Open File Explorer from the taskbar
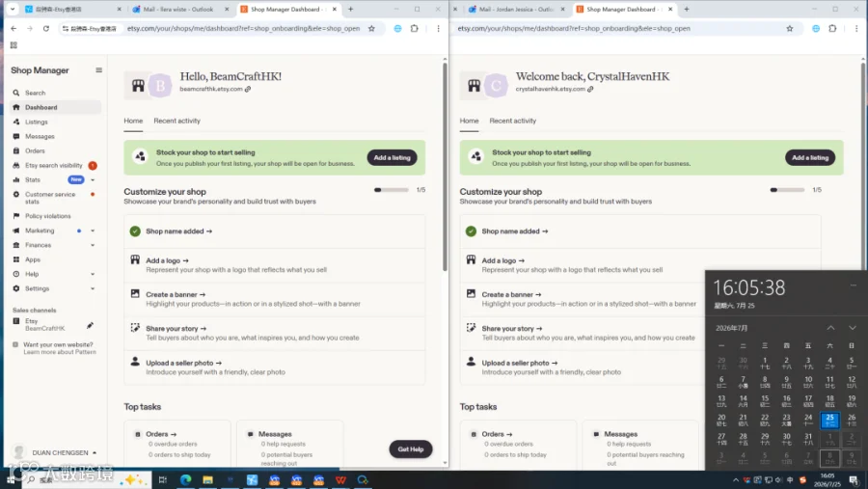The image size is (868, 489). (x=207, y=479)
